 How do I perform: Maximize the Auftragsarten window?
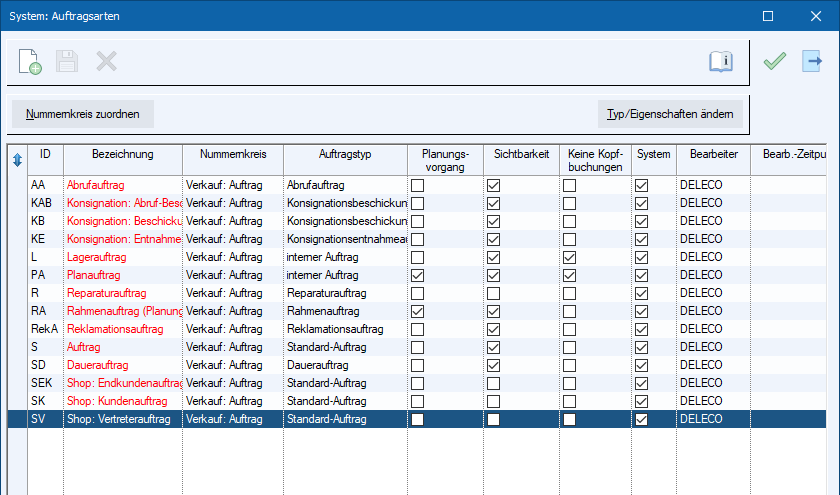click(x=768, y=16)
